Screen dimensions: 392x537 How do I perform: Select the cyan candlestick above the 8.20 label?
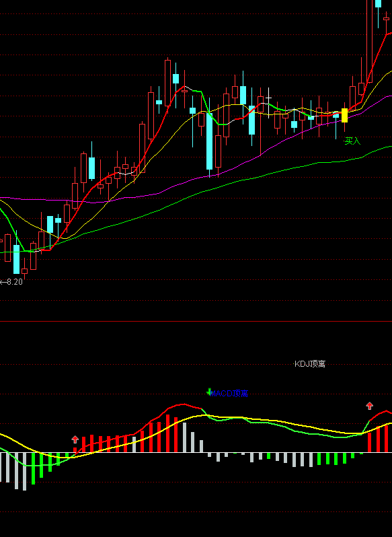[x=16, y=259]
